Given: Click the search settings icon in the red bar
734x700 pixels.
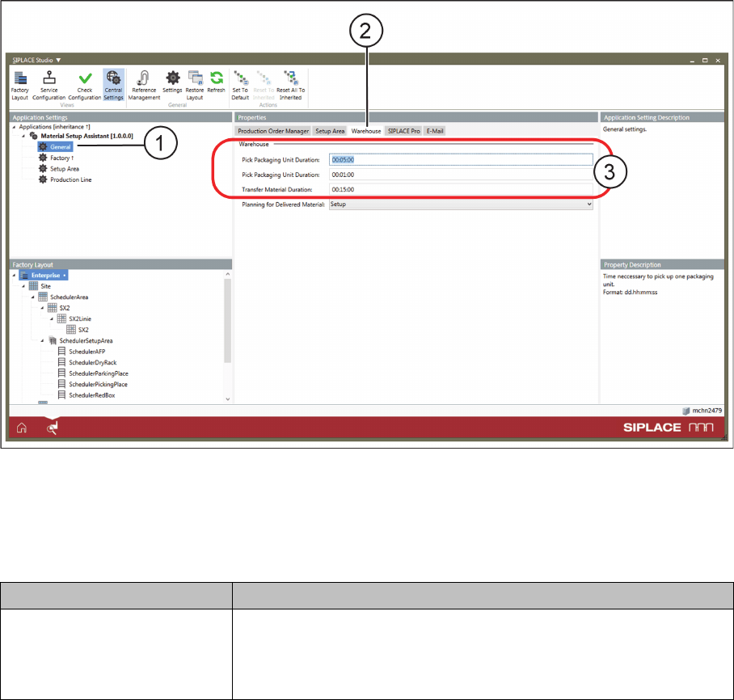Looking at the screenshot, I should click(52, 428).
